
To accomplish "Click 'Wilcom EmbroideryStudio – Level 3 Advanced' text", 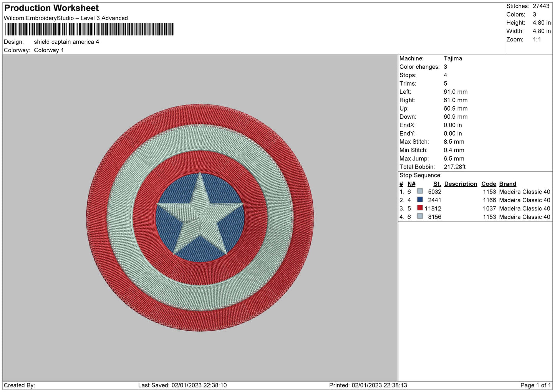I will (x=66, y=18).
